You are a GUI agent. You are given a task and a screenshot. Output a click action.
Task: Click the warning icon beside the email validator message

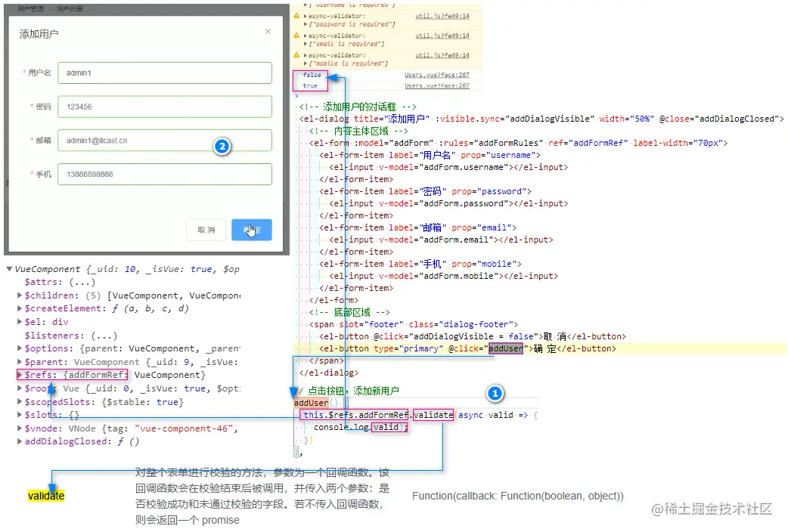296,36
